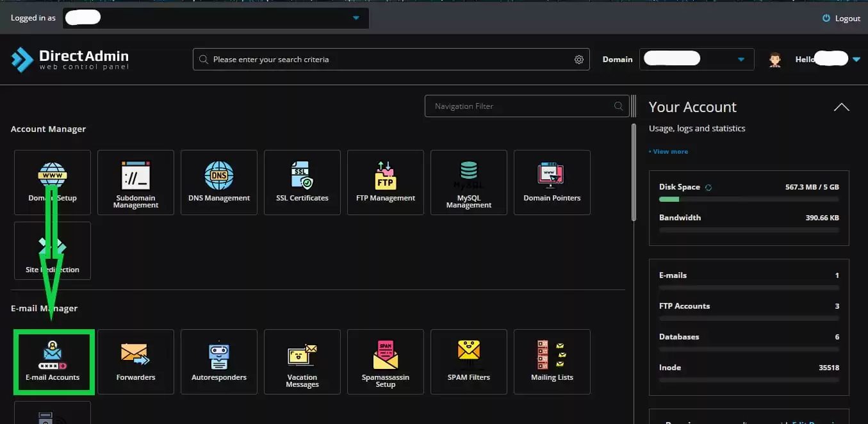The height and width of the screenshot is (424, 868).
Task: Click the Account Manager heading
Action: (x=49, y=129)
